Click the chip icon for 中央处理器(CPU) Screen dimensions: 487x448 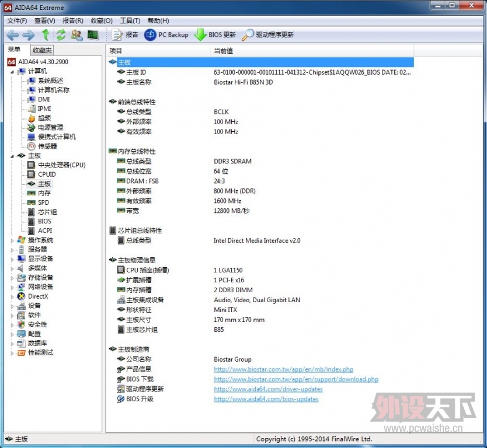click(x=32, y=165)
